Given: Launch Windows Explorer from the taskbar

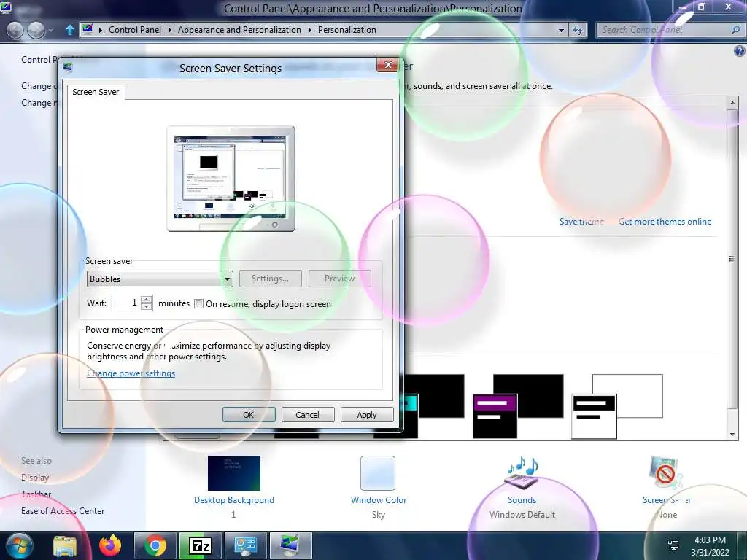Looking at the screenshot, I should [65, 545].
